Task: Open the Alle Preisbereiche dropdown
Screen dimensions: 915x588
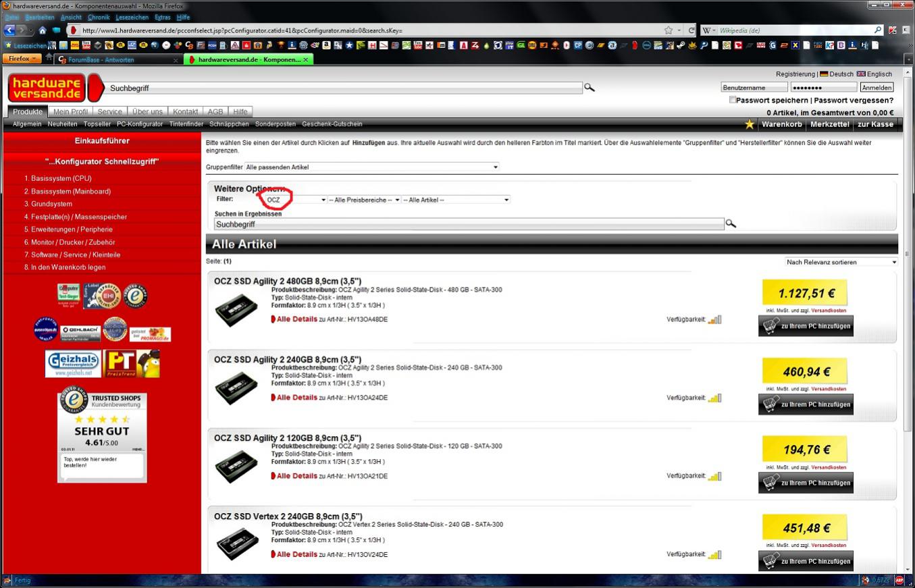Action: pos(364,200)
